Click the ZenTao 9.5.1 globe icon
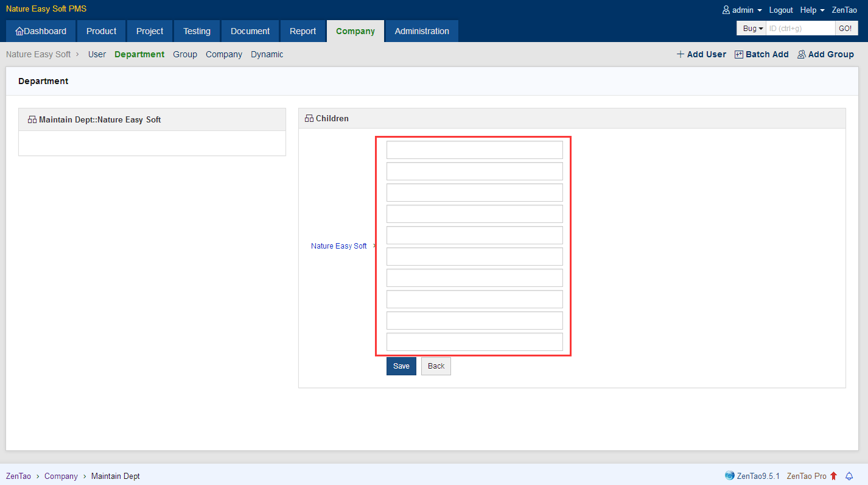The image size is (868, 485). pyautogui.click(x=730, y=476)
